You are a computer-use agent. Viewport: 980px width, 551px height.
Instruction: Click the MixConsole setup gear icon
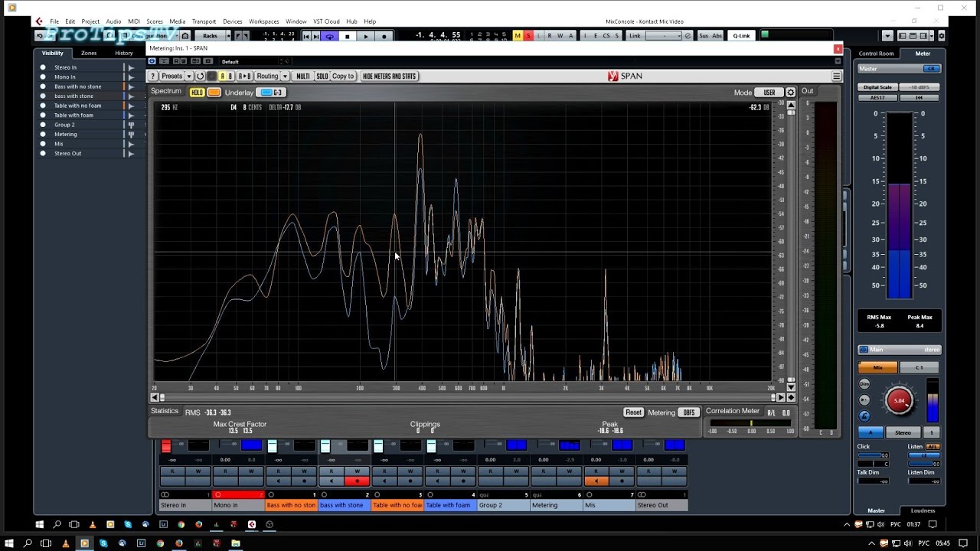tap(941, 36)
